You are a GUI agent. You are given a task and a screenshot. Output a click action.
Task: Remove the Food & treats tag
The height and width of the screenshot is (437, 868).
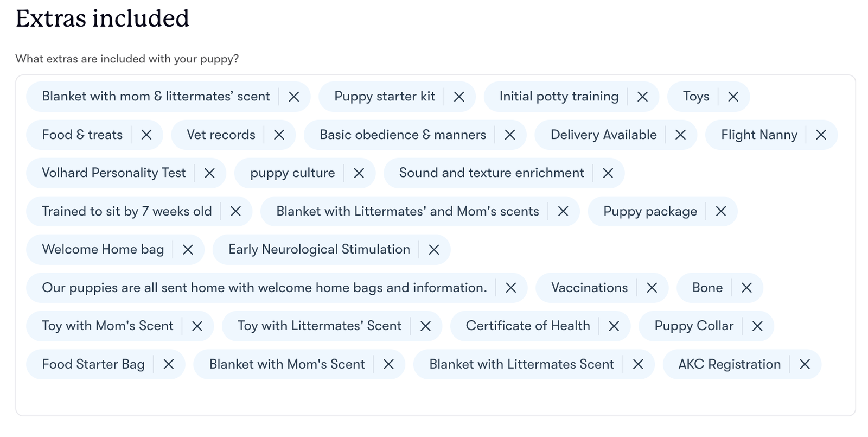[146, 135]
